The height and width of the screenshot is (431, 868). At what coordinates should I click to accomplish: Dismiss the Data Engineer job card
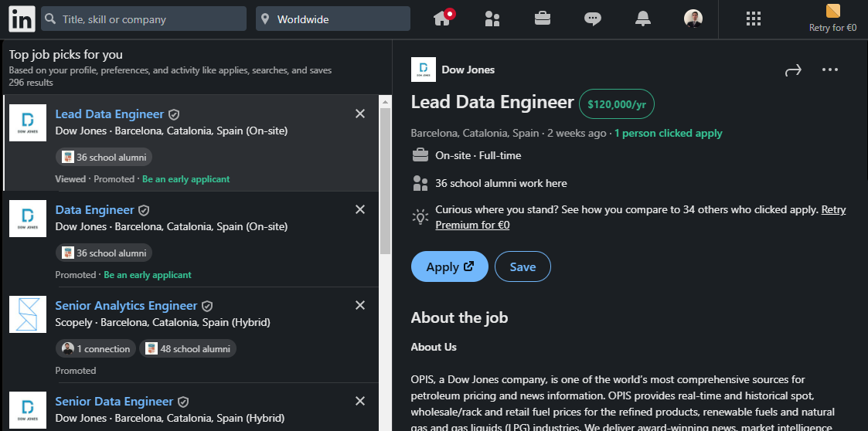(360, 209)
